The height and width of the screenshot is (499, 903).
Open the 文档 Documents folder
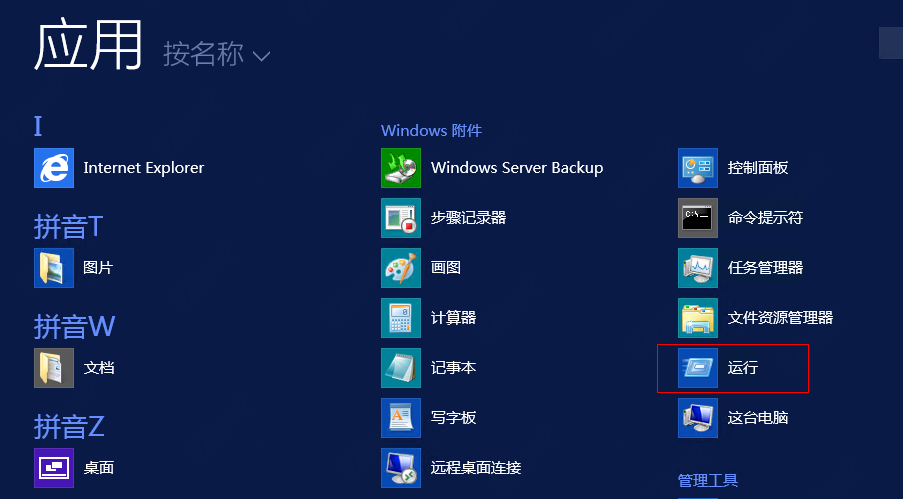coord(54,368)
